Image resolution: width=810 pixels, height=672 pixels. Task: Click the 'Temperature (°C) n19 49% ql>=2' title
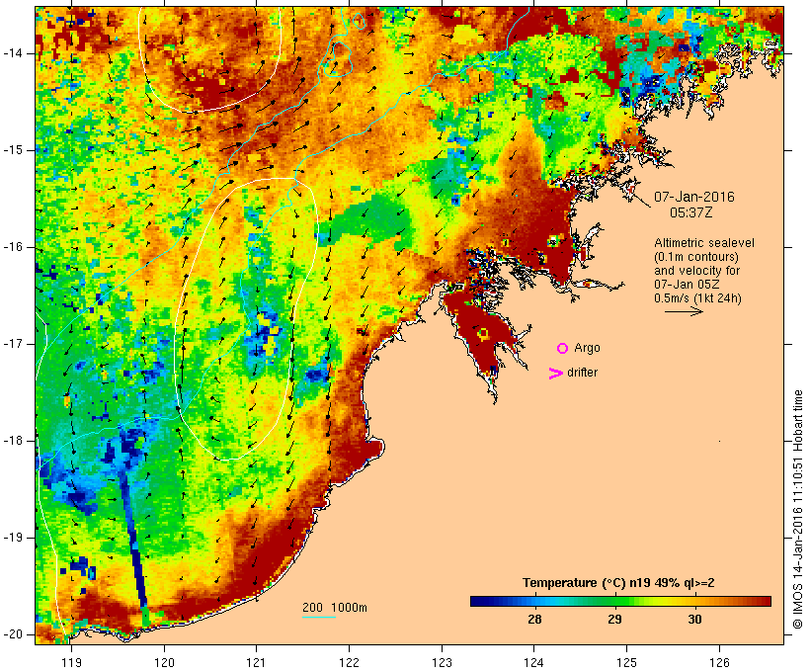(618, 583)
